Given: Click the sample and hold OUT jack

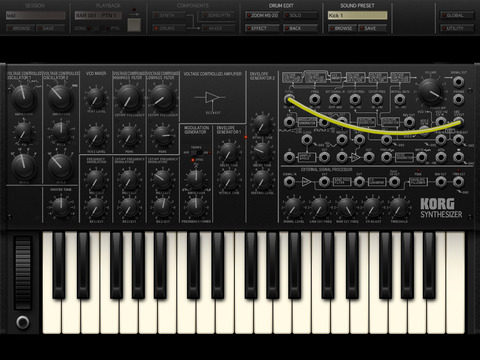Looking at the screenshot, I should tap(324, 157).
